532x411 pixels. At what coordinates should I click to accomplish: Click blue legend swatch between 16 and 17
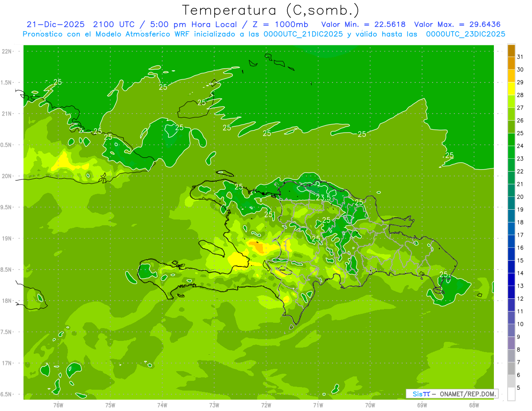511,241
